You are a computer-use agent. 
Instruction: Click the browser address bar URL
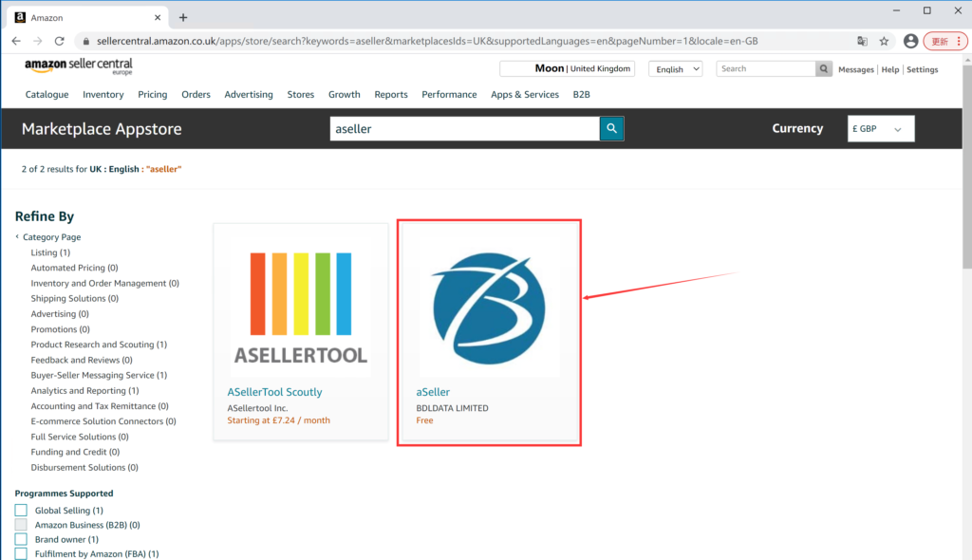coord(427,41)
